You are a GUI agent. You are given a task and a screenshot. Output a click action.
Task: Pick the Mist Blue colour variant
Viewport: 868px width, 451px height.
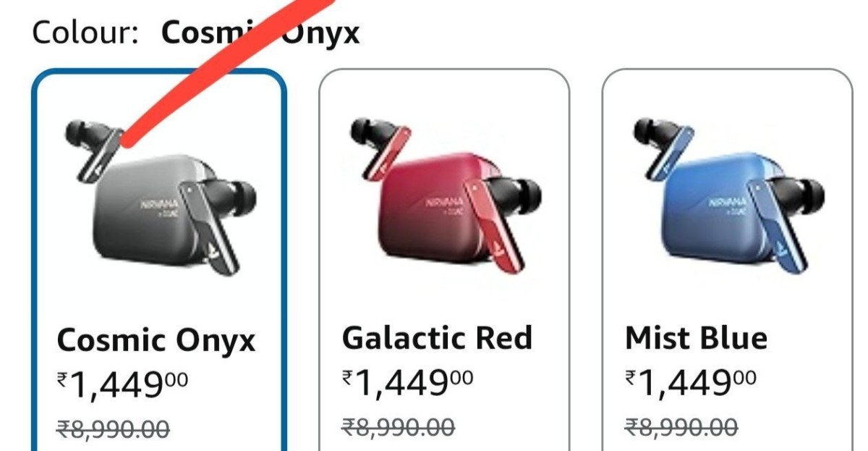[728, 261]
